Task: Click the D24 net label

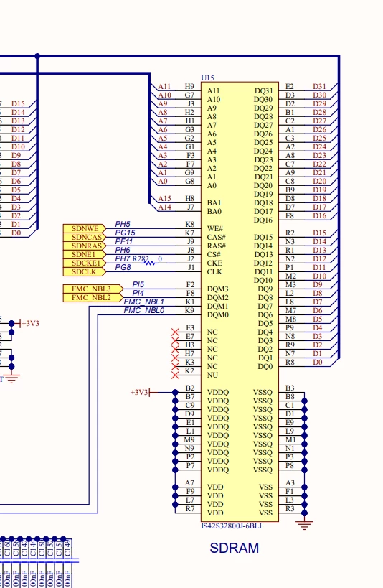Action: coord(319,146)
